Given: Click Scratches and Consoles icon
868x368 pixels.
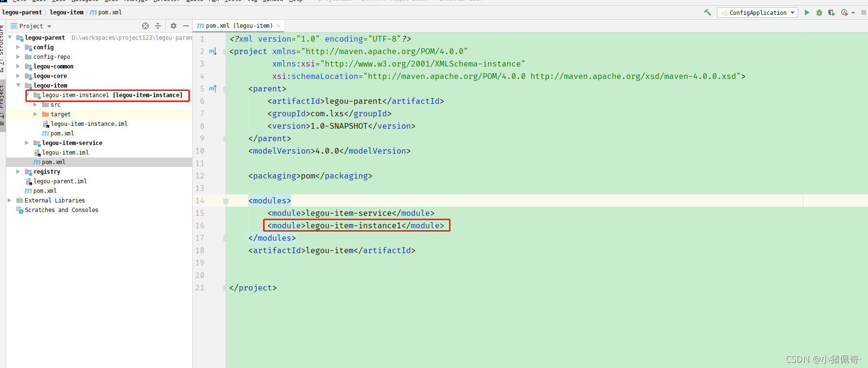Looking at the screenshot, I should pos(20,210).
